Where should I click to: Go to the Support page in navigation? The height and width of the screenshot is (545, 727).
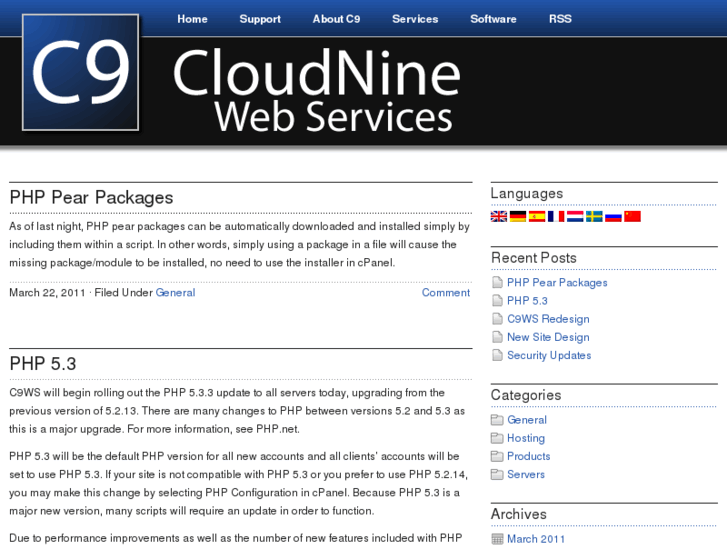[x=260, y=19]
